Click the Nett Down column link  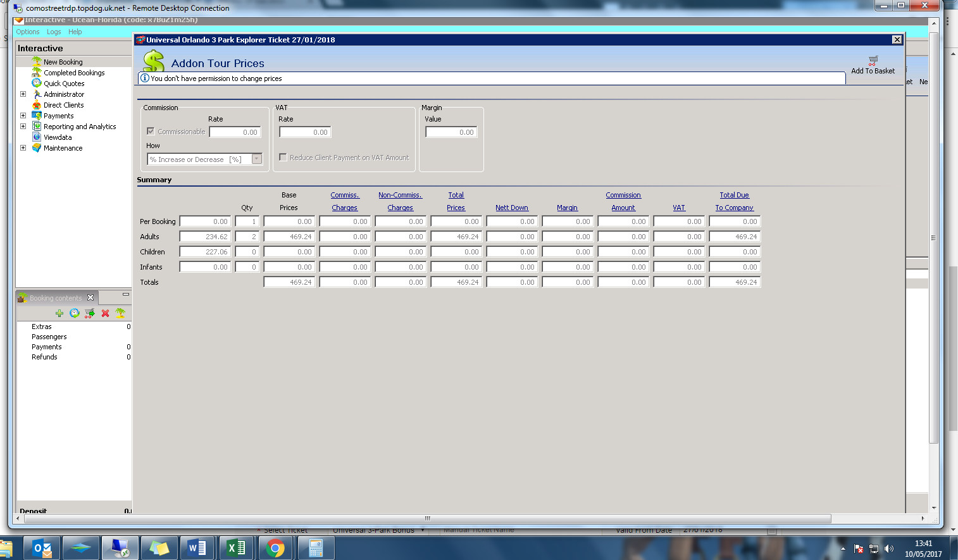pyautogui.click(x=512, y=208)
